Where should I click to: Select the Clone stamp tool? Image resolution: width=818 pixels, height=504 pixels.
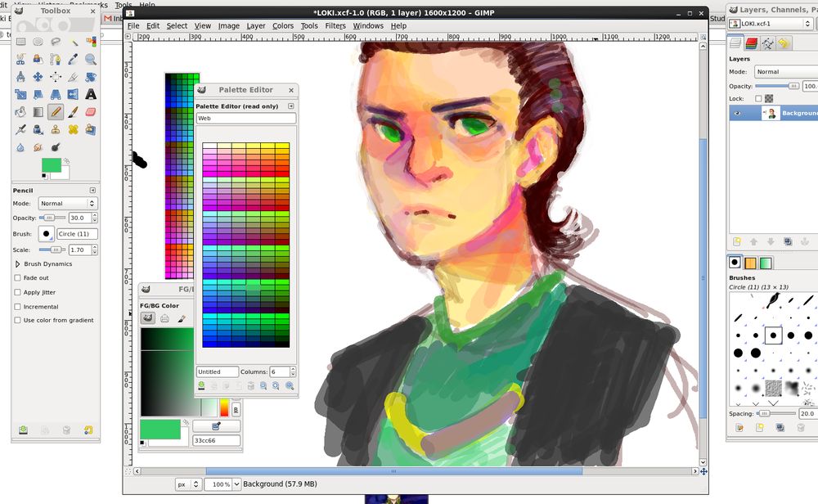tap(56, 129)
